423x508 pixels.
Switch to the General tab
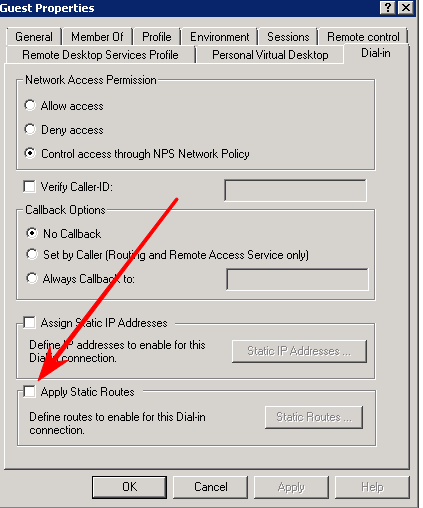pyautogui.click(x=34, y=37)
